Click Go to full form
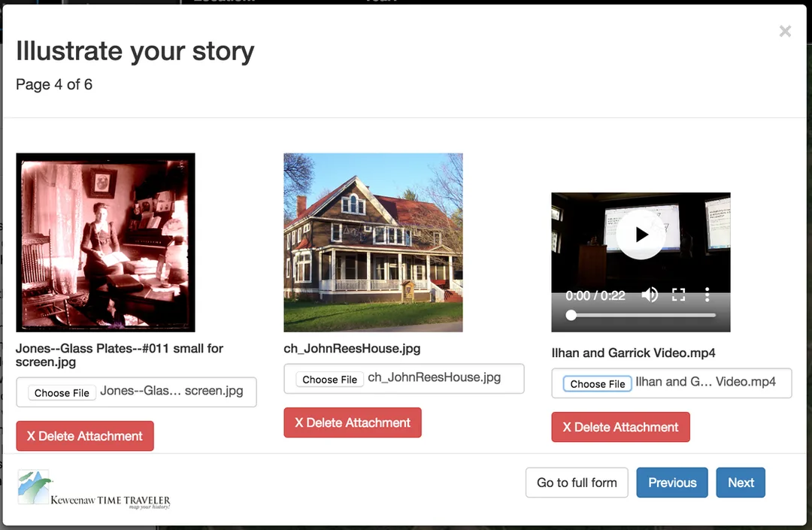812x530 pixels. click(577, 483)
